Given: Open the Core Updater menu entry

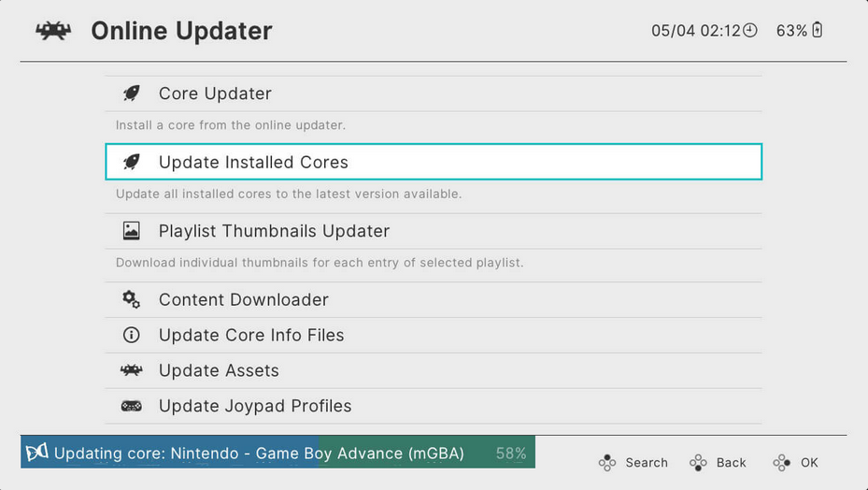Looking at the screenshot, I should click(x=434, y=94).
